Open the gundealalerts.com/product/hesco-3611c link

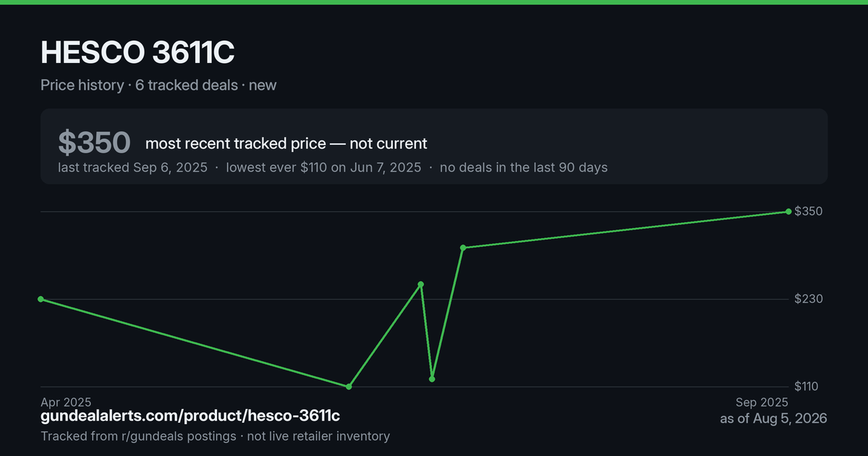[x=190, y=416]
